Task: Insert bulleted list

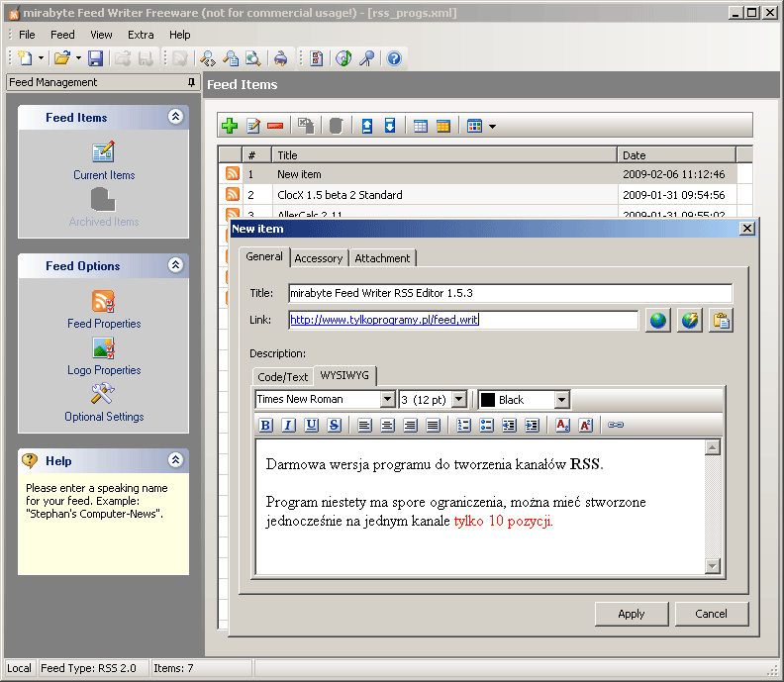Action: click(486, 425)
